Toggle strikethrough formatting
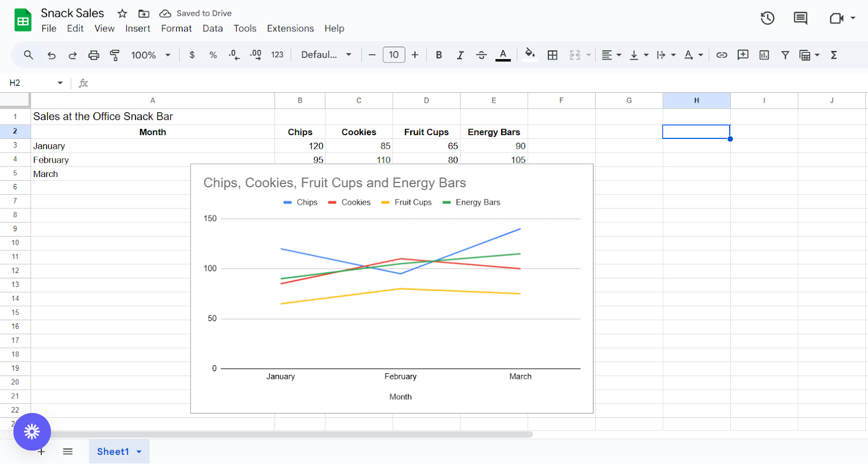This screenshot has width=868, height=464. (481, 55)
